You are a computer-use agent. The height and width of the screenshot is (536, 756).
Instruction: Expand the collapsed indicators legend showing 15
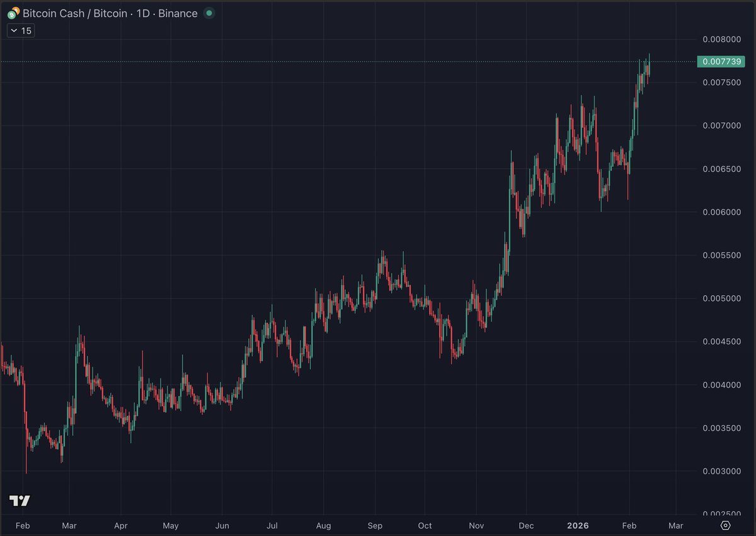(21, 30)
